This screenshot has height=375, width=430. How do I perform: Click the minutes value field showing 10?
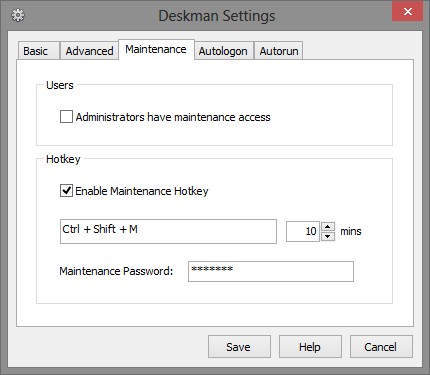click(x=303, y=231)
